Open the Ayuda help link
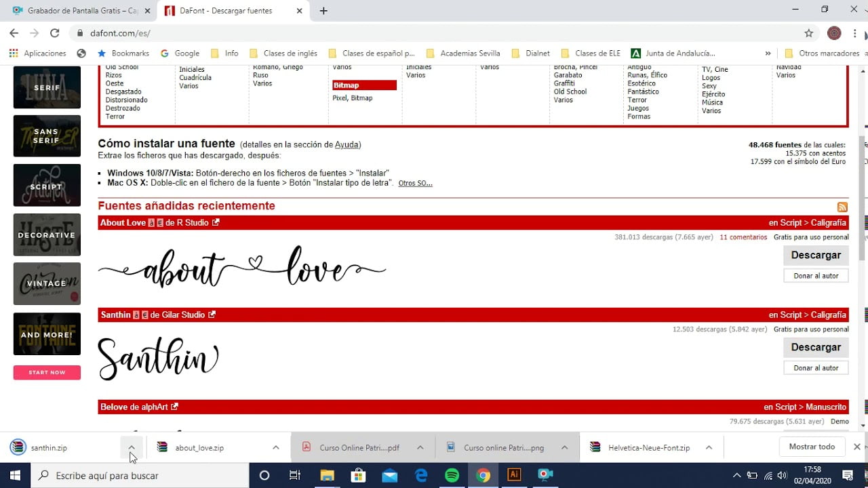The width and height of the screenshot is (868, 488). point(347,144)
